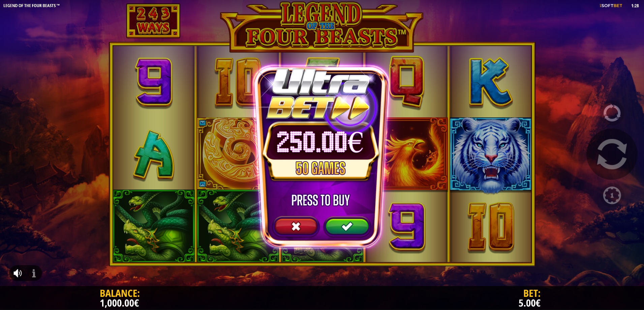The height and width of the screenshot is (310, 644).
Task: Open bet coin settings icon
Action: tap(612, 195)
